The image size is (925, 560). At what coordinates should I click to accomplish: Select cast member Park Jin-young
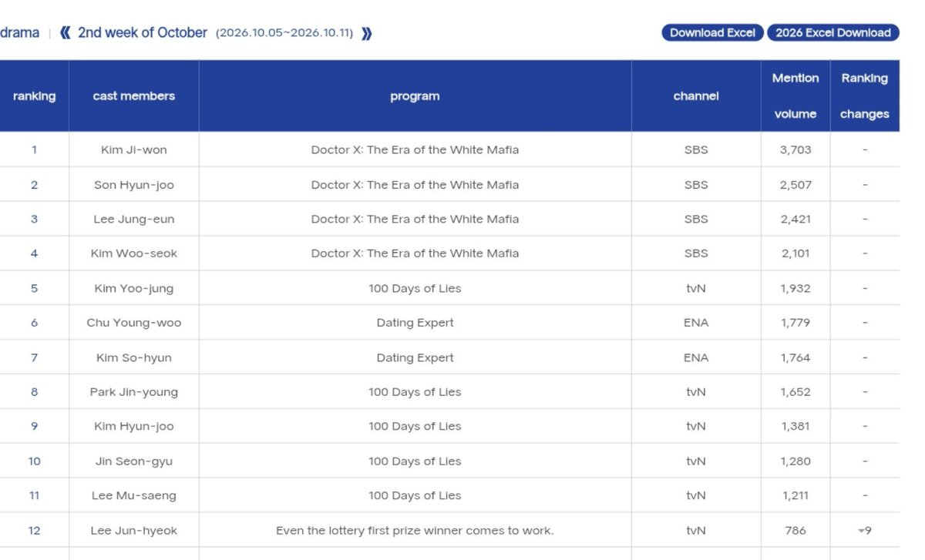(x=134, y=392)
